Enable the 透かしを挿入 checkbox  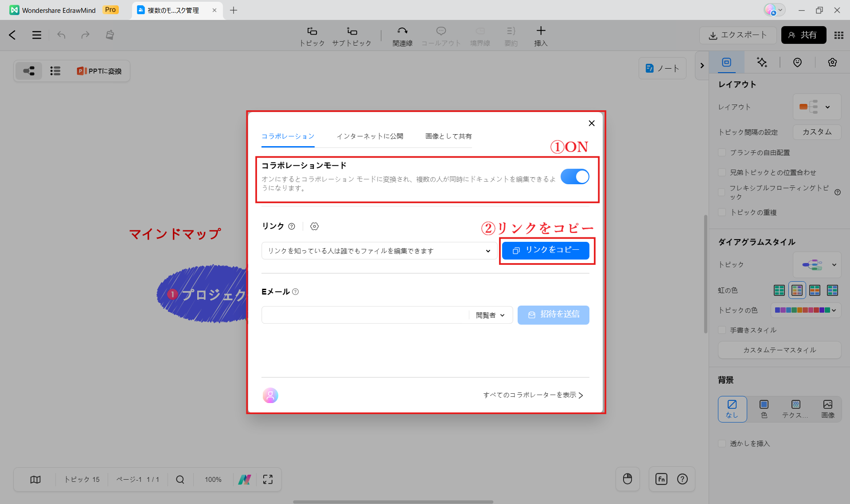721,443
